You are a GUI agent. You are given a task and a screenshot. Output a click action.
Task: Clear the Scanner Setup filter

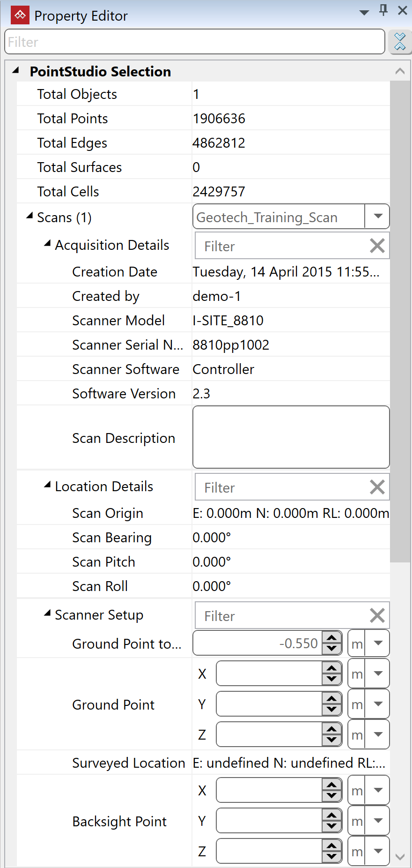(x=377, y=616)
